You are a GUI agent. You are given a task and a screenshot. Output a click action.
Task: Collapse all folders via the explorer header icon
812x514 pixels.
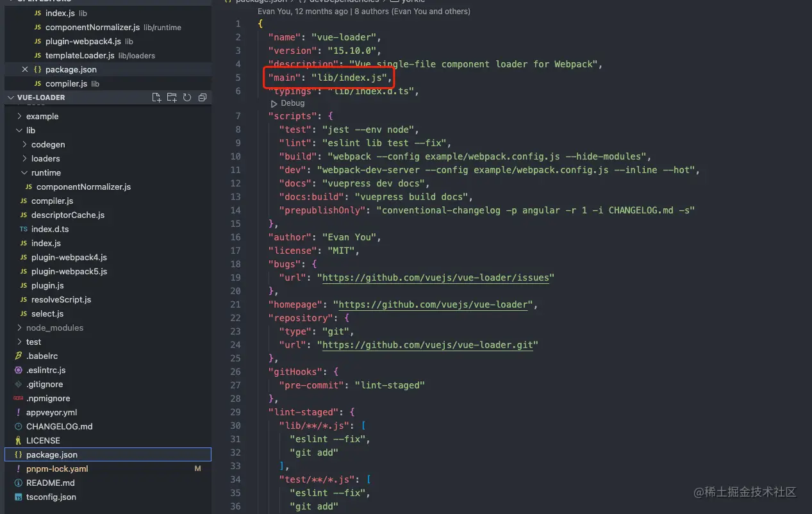click(203, 97)
